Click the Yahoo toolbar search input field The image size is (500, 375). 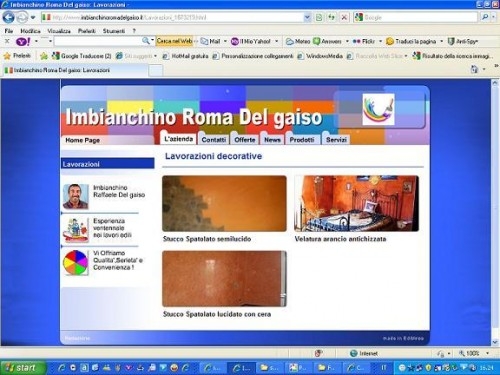[x=97, y=41]
